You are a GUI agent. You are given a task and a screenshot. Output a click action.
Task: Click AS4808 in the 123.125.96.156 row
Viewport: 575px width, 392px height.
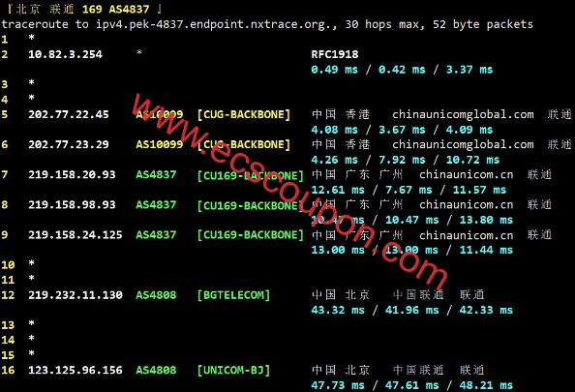156,371
